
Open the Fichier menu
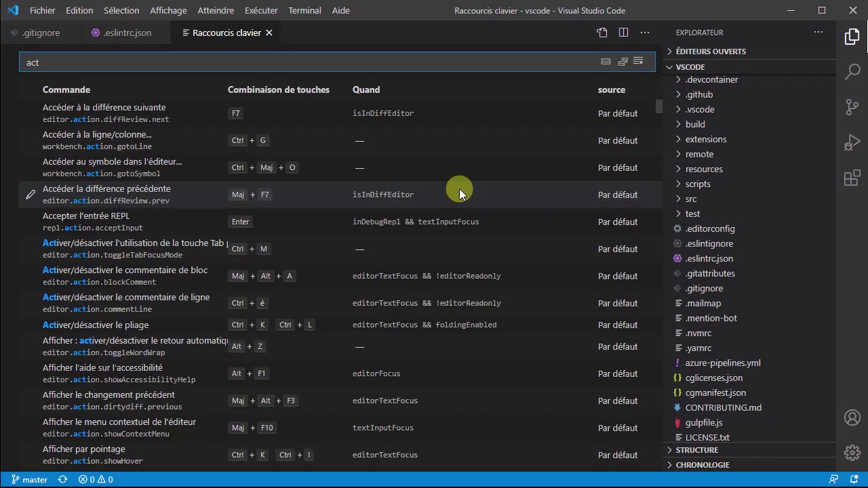point(43,10)
